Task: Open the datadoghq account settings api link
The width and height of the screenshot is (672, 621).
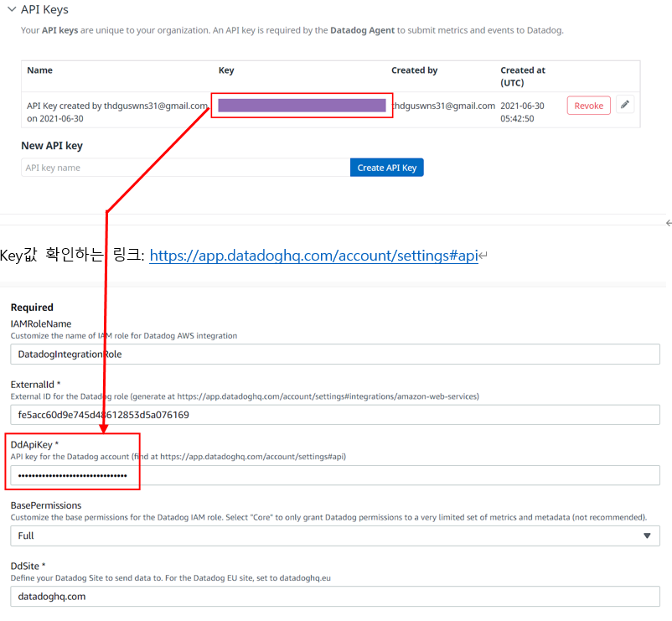Action: pyautogui.click(x=313, y=256)
